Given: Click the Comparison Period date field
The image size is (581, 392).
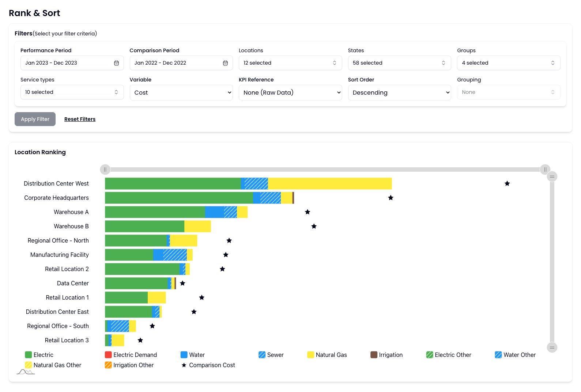Looking at the screenshot, I should 181,63.
